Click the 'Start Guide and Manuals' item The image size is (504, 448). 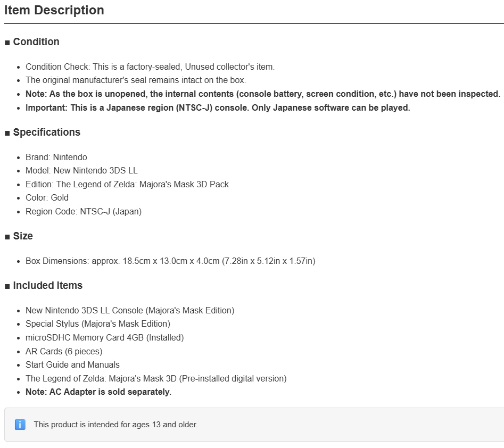72,365
